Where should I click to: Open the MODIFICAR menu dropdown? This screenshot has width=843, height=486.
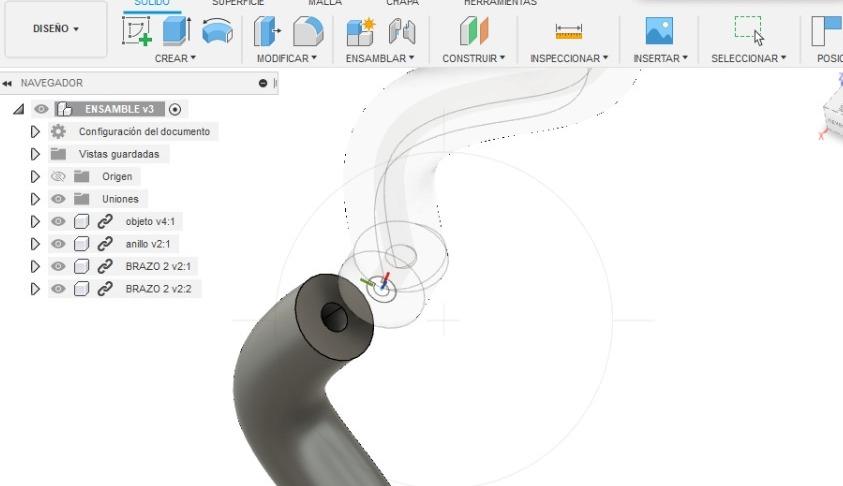[287, 58]
